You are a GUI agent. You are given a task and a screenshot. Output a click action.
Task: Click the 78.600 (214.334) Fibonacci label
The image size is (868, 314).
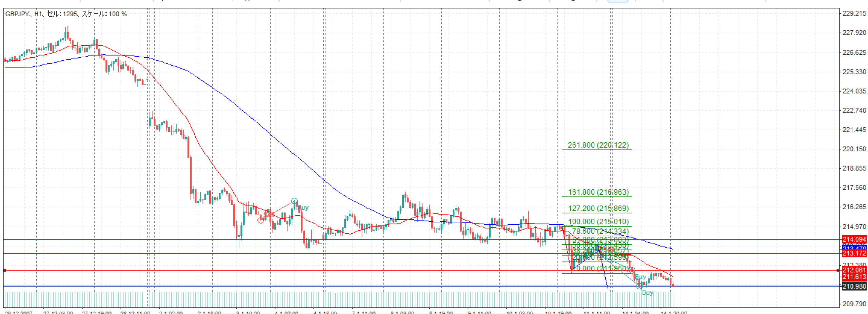600,231
